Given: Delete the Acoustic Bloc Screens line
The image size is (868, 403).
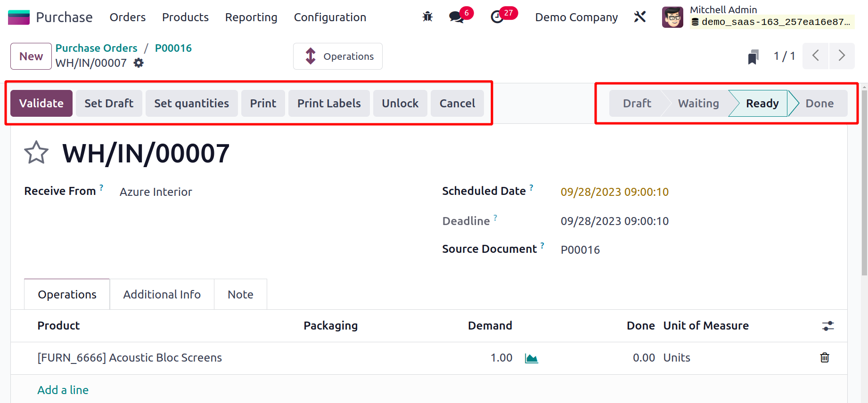Looking at the screenshot, I should point(824,358).
